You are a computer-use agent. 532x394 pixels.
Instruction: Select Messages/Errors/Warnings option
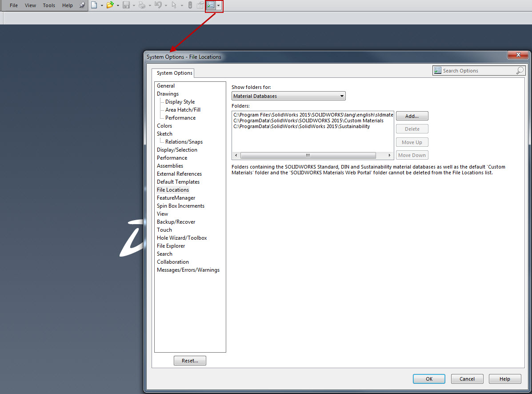[188, 270]
